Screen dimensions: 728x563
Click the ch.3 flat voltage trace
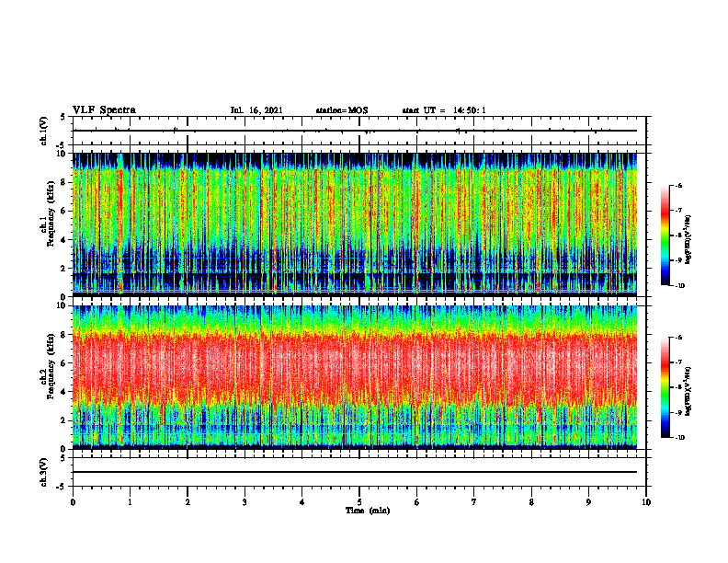click(355, 472)
